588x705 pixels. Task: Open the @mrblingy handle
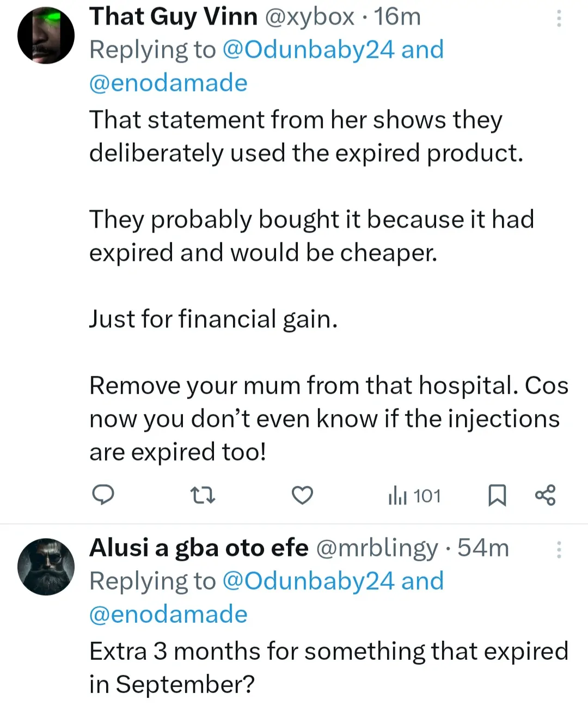(377, 548)
